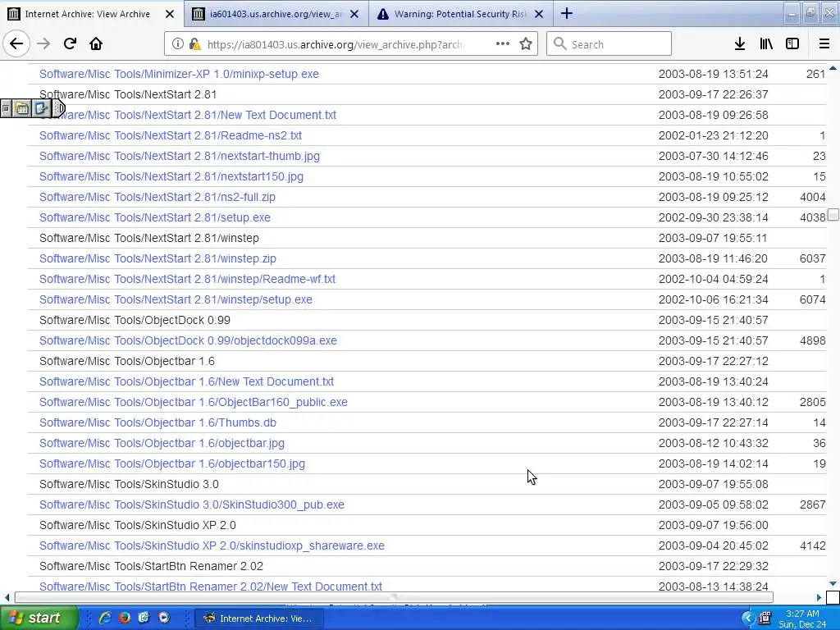The width and height of the screenshot is (840, 630).
Task: Click the ObjectDock 0.99 folder row text
Action: [x=135, y=321]
